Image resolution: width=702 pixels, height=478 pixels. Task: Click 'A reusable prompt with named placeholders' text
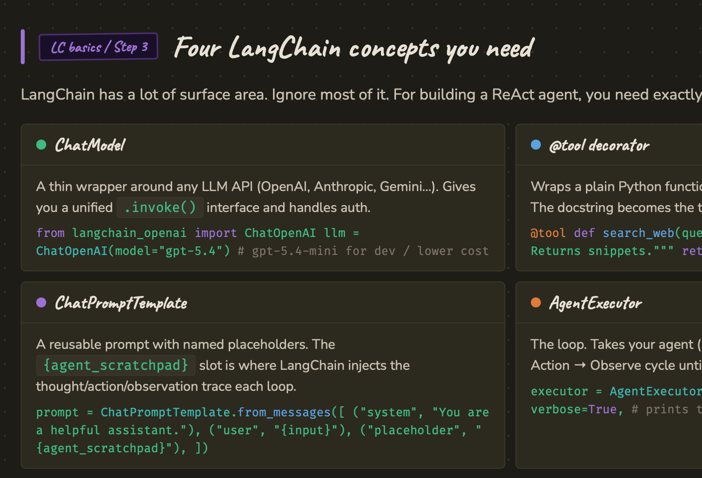185,344
